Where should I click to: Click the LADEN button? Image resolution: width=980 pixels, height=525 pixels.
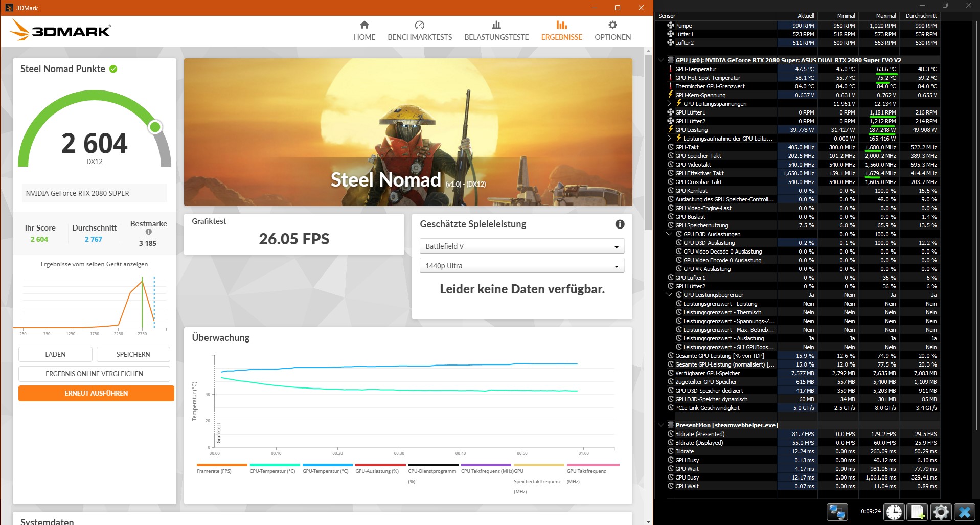point(55,354)
